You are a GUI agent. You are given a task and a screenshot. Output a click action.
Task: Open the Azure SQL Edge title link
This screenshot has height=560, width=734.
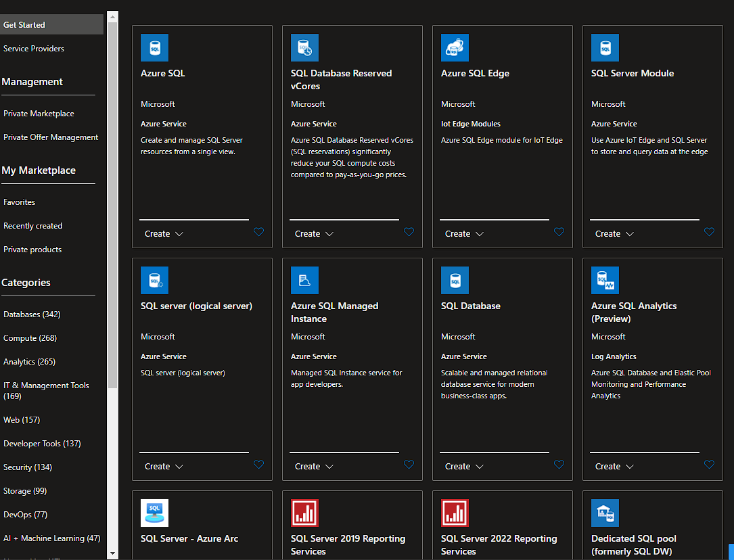pyautogui.click(x=475, y=74)
